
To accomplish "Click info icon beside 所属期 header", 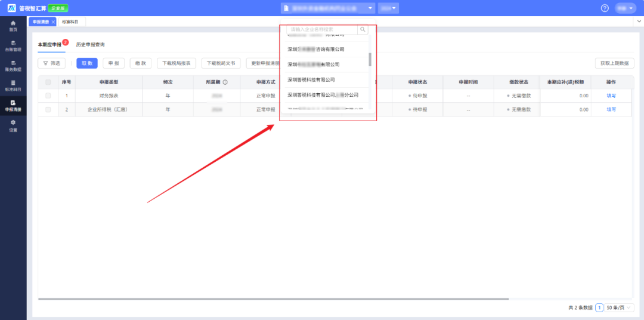I will tap(225, 82).
